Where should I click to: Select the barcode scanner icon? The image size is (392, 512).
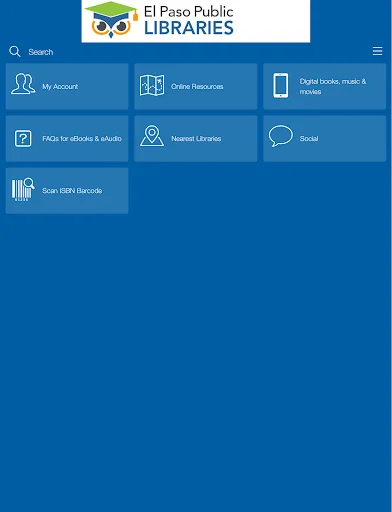pyautogui.click(x=23, y=189)
